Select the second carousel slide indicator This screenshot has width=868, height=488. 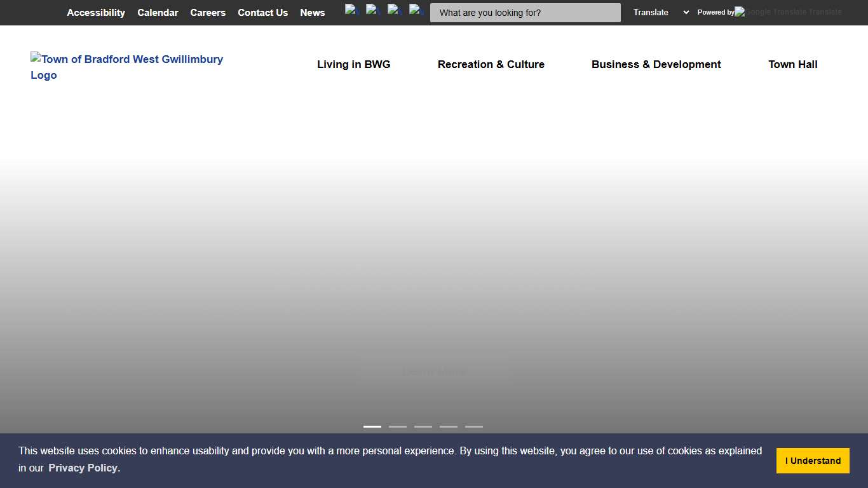point(398,426)
